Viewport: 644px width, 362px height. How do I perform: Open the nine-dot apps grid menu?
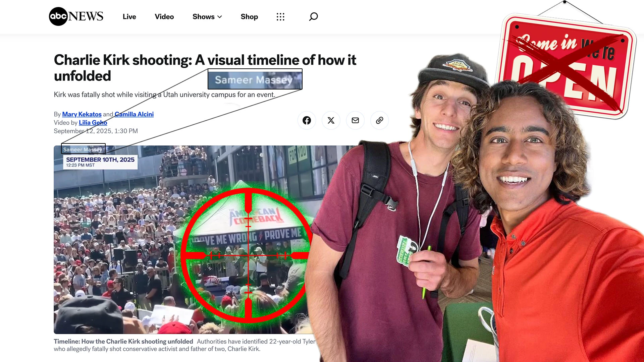[280, 17]
